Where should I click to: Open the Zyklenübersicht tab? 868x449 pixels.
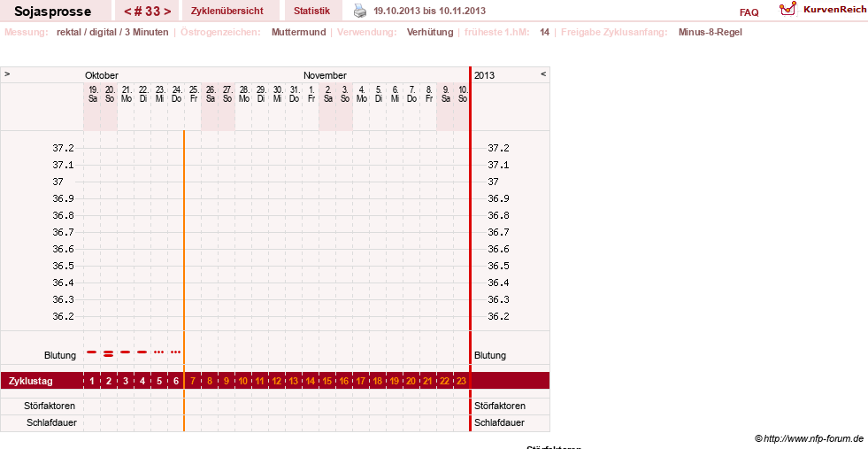click(227, 11)
